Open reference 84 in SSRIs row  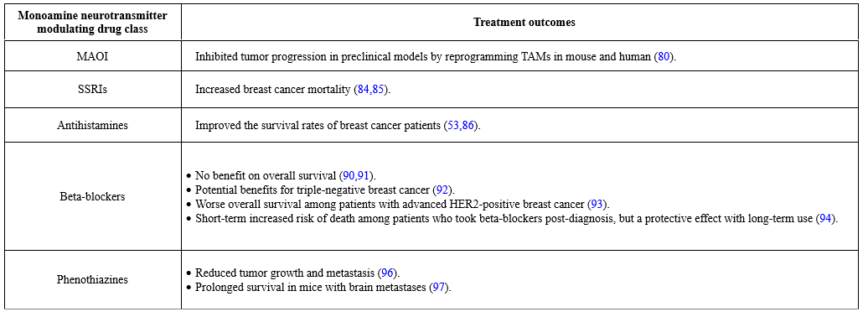click(x=363, y=91)
